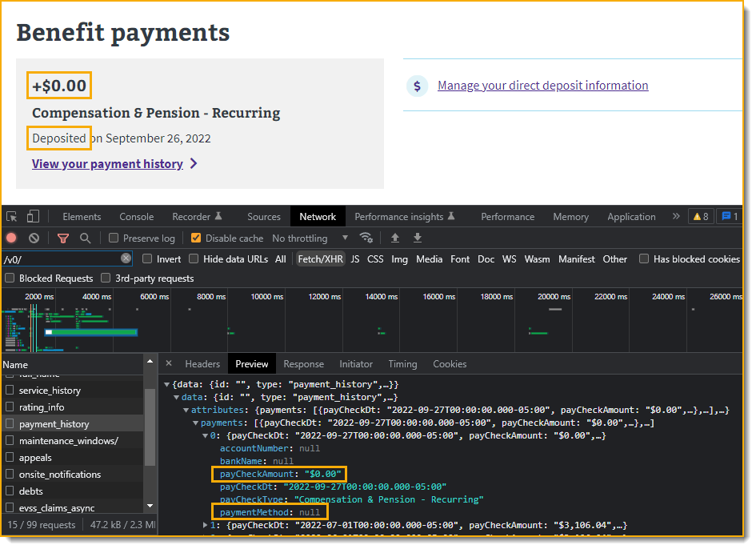Click the request list scrollbar thumb

[150, 427]
